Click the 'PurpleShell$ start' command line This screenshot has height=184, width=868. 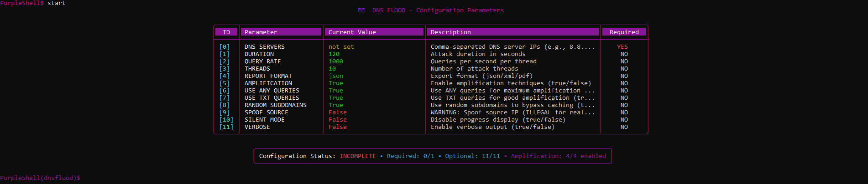pyautogui.click(x=33, y=3)
